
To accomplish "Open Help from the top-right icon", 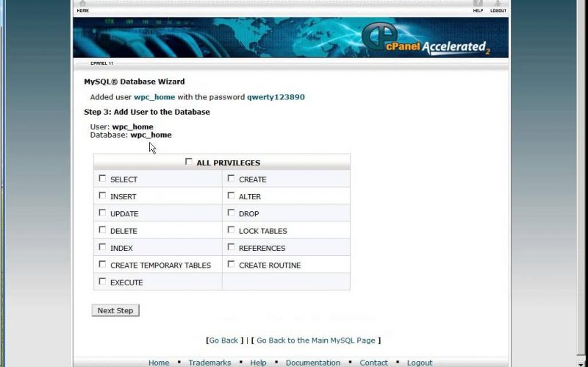I will click(478, 7).
